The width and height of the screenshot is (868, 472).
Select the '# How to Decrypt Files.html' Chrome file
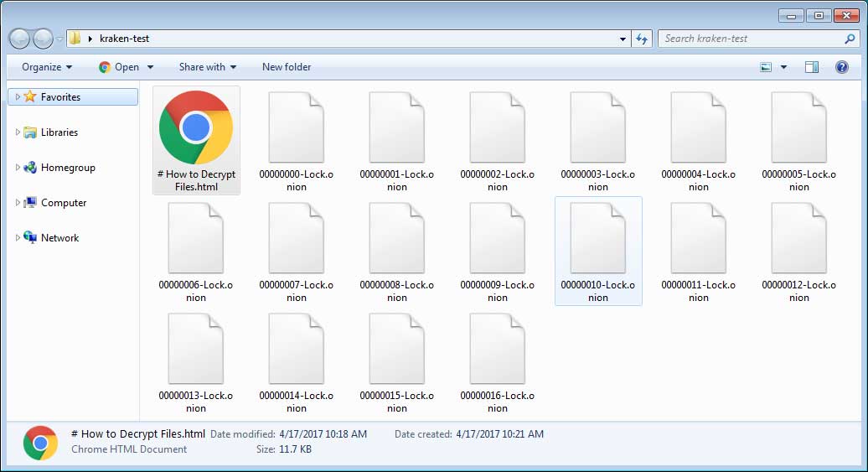[196, 139]
